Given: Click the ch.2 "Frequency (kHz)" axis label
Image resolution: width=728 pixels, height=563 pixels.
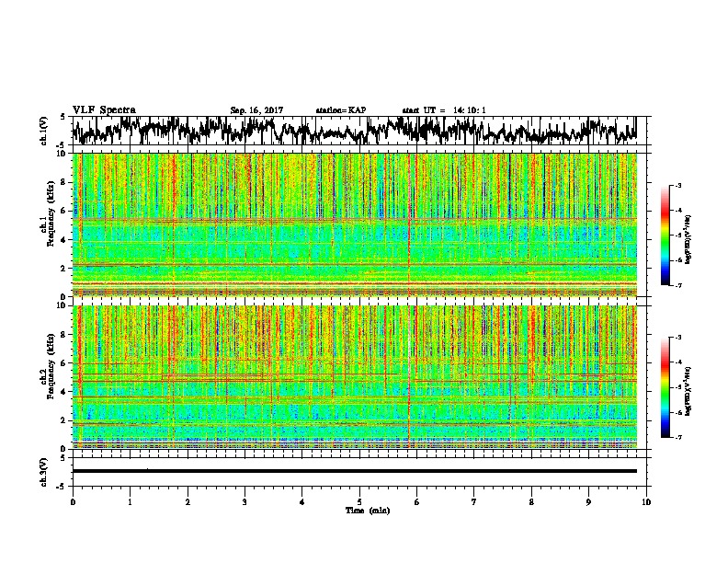Looking at the screenshot, I should click(x=51, y=366).
